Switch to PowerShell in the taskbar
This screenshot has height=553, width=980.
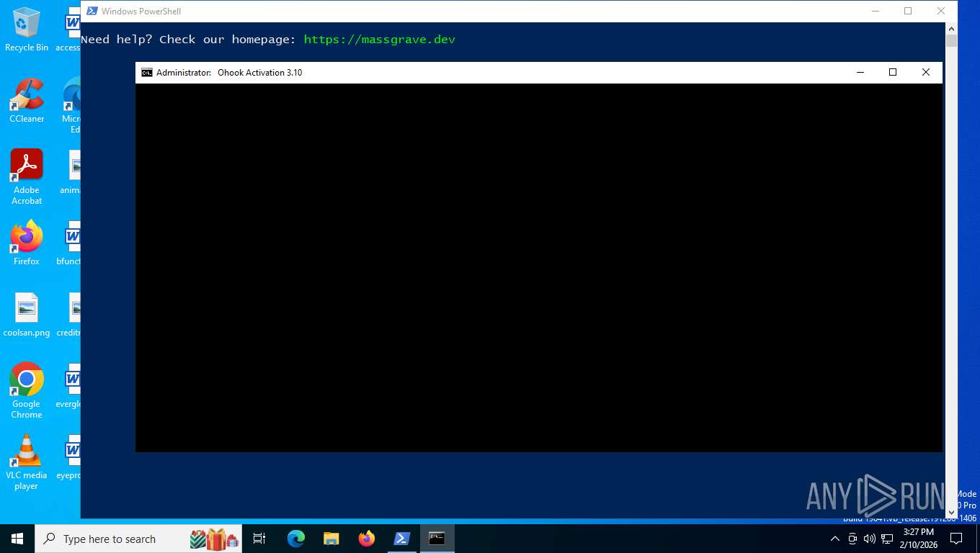click(402, 539)
